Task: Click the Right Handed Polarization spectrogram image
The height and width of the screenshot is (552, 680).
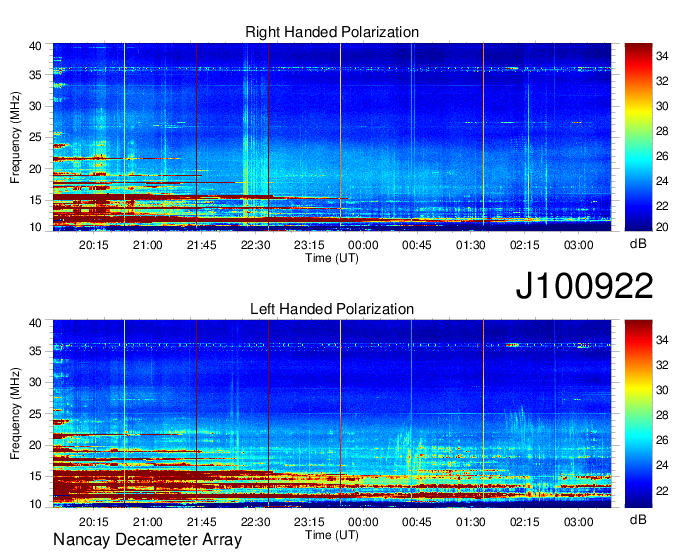Action: coord(332,137)
